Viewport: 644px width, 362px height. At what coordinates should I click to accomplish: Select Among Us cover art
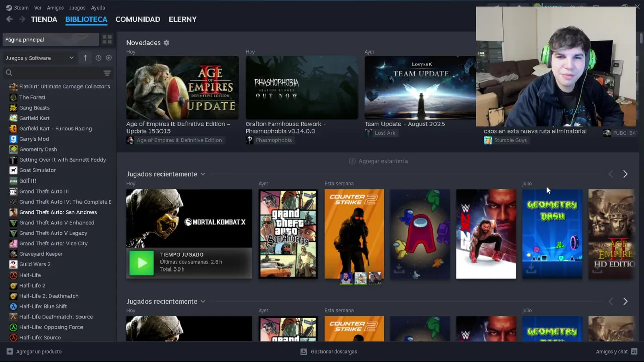[x=420, y=234]
